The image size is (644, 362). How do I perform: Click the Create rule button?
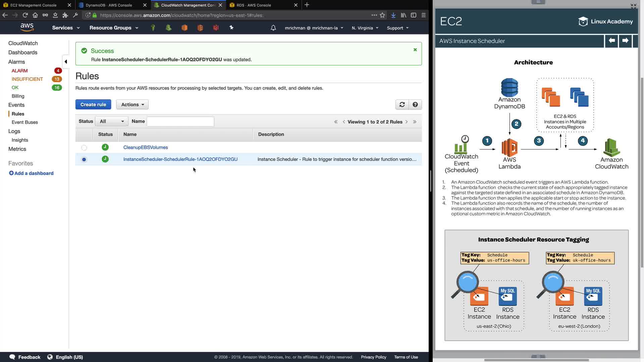[93, 105]
